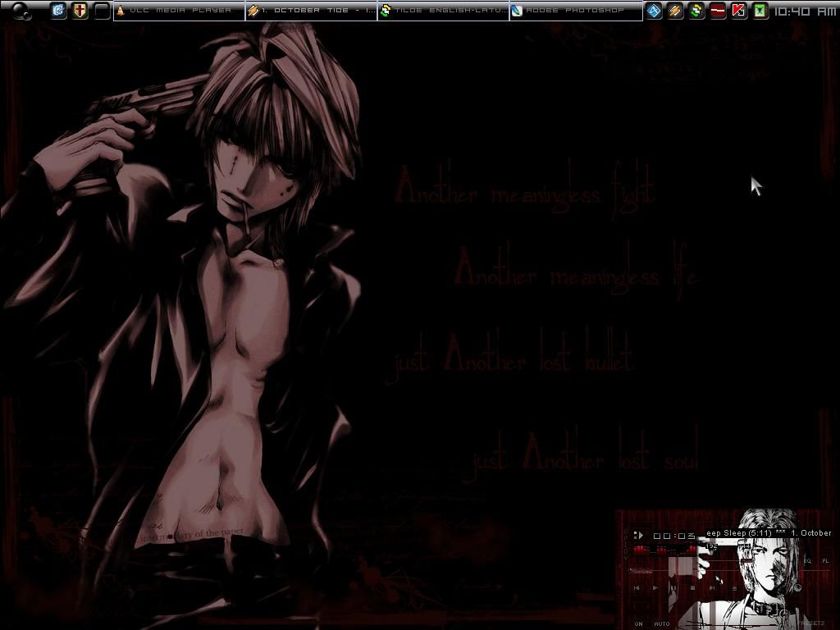840x630 pixels.
Task: Open the start orb menu
Action: tap(21, 11)
